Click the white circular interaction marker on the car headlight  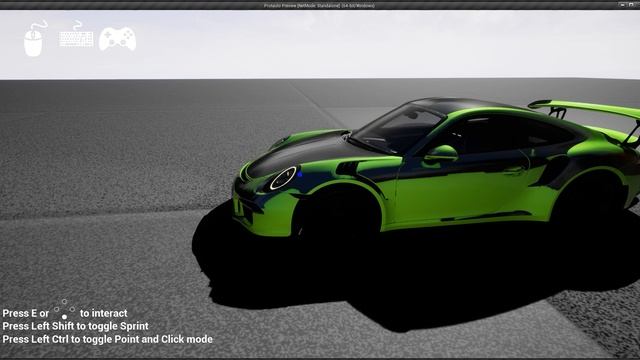[x=283, y=178]
